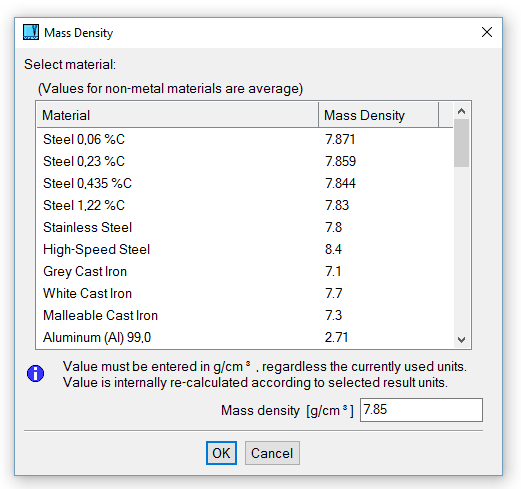The height and width of the screenshot is (489, 521).
Task: Select Malleable Cast Iron row
Action: click(x=245, y=315)
